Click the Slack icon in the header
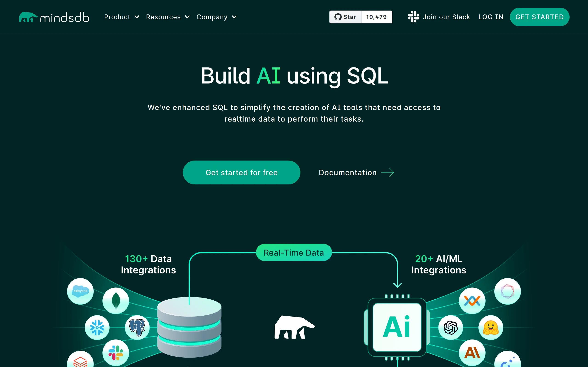The height and width of the screenshot is (367, 588). point(413,17)
